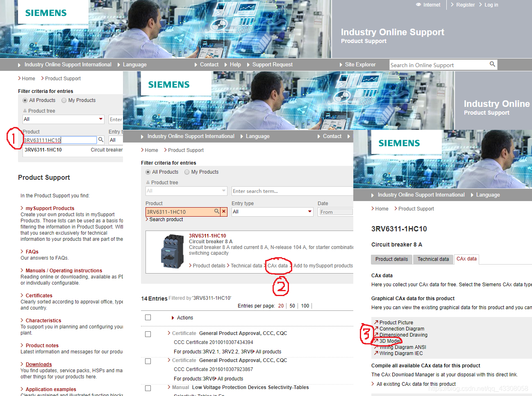Click magnifier icon in the 3RV63111HC10 product field

click(101, 140)
